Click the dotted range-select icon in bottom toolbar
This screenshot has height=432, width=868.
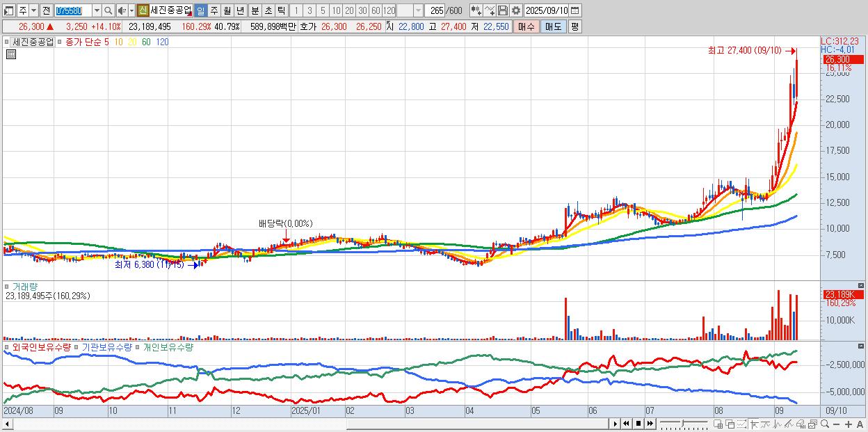point(741,424)
